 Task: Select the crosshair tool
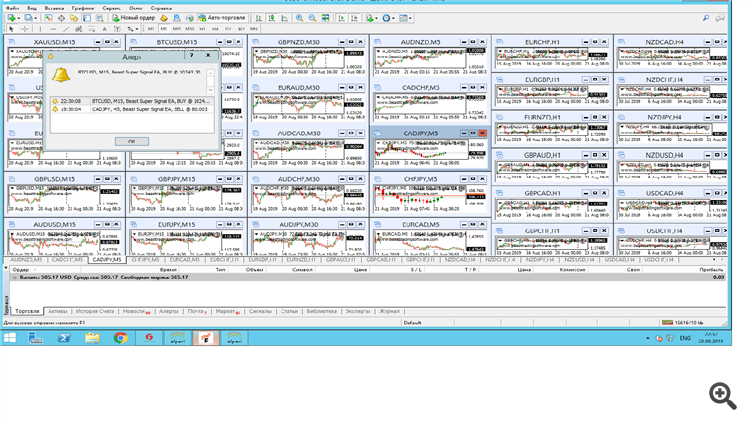coord(25,29)
